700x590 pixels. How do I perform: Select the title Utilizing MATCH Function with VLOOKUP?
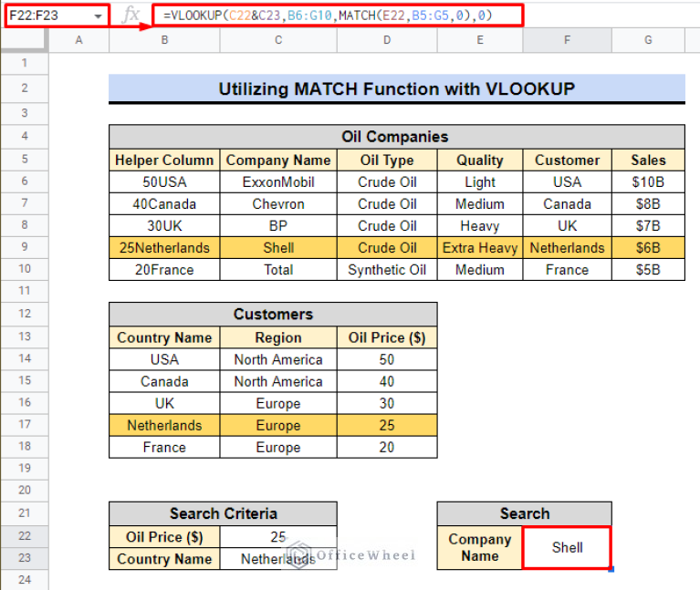(x=396, y=88)
